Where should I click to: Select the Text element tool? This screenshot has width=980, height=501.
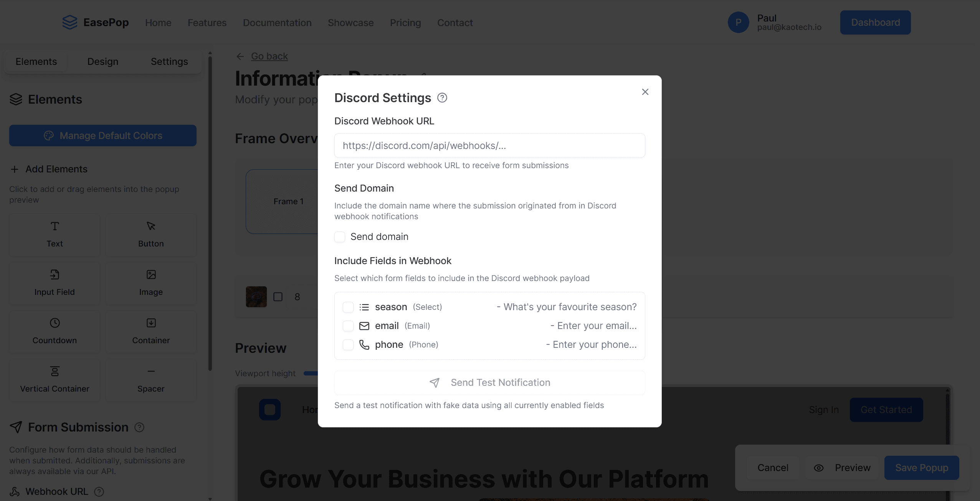pyautogui.click(x=54, y=235)
